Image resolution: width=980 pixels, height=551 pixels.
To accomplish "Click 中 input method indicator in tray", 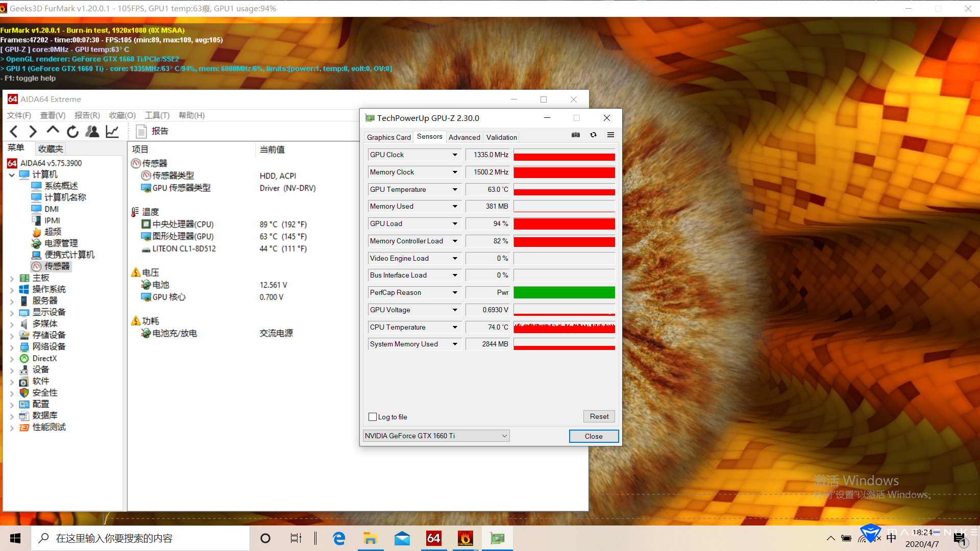I will pos(891,538).
